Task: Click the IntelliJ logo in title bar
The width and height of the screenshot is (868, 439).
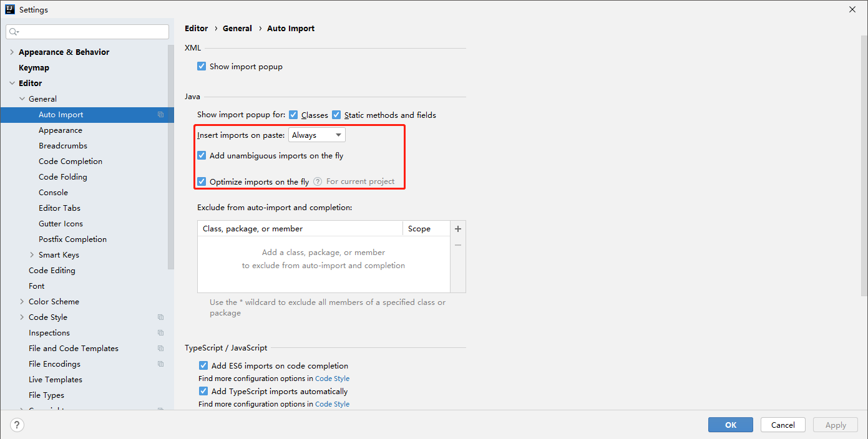Action: 10,9
